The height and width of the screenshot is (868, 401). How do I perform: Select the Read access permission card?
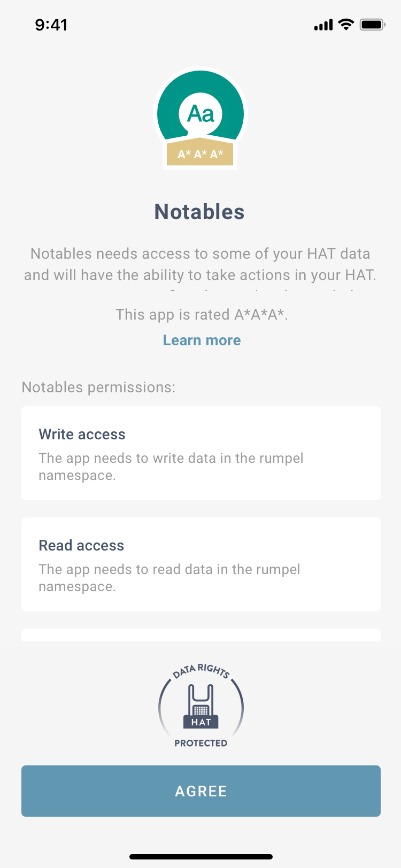[201, 564]
